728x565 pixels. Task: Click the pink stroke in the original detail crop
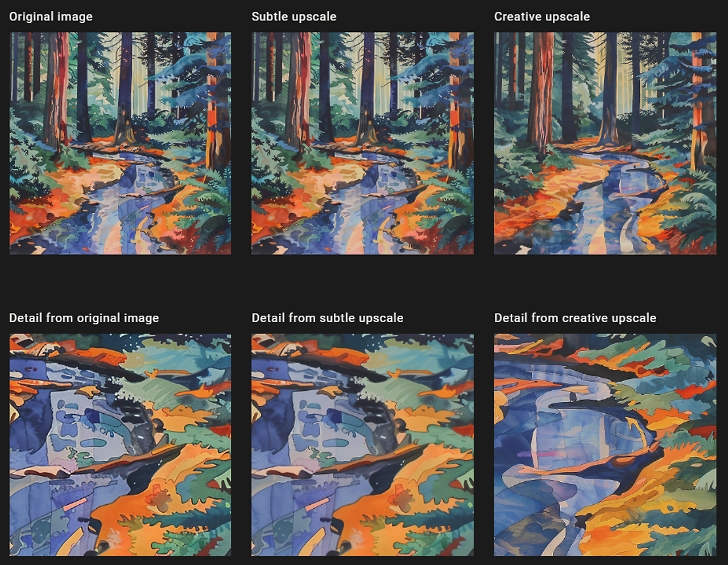(x=75, y=504)
